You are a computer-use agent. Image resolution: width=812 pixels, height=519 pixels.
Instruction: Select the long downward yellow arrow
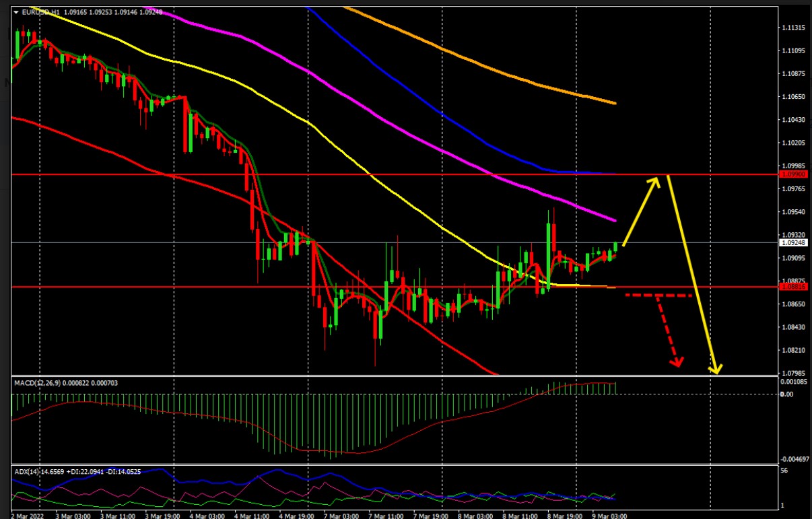click(691, 276)
